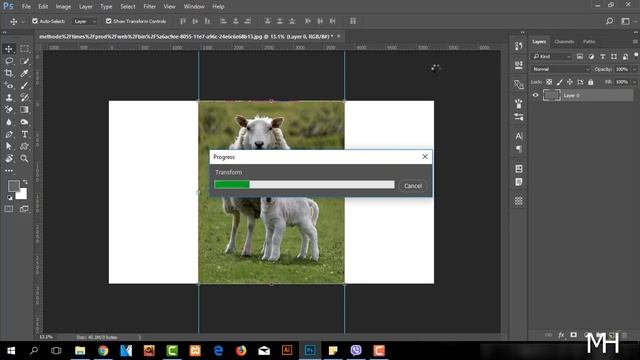Select the Quick Selection tool

point(24,61)
